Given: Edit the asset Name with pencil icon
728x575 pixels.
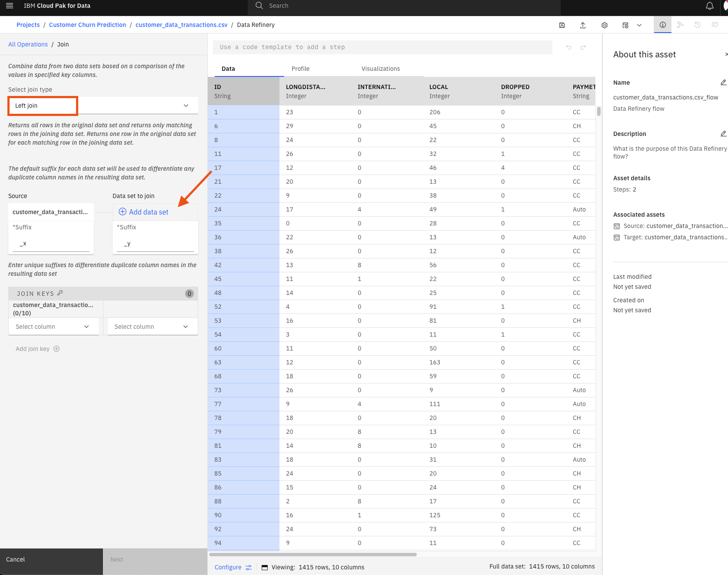Looking at the screenshot, I should tap(723, 83).
